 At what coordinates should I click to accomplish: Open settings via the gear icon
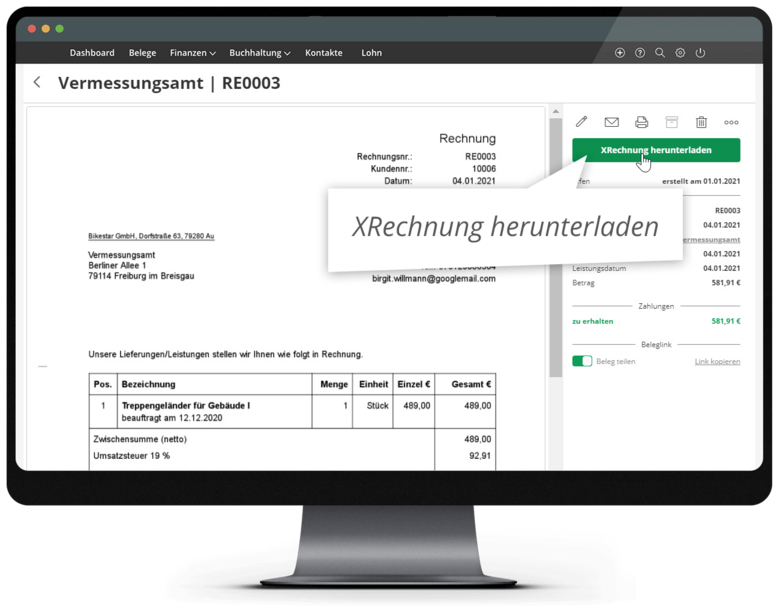tap(680, 53)
